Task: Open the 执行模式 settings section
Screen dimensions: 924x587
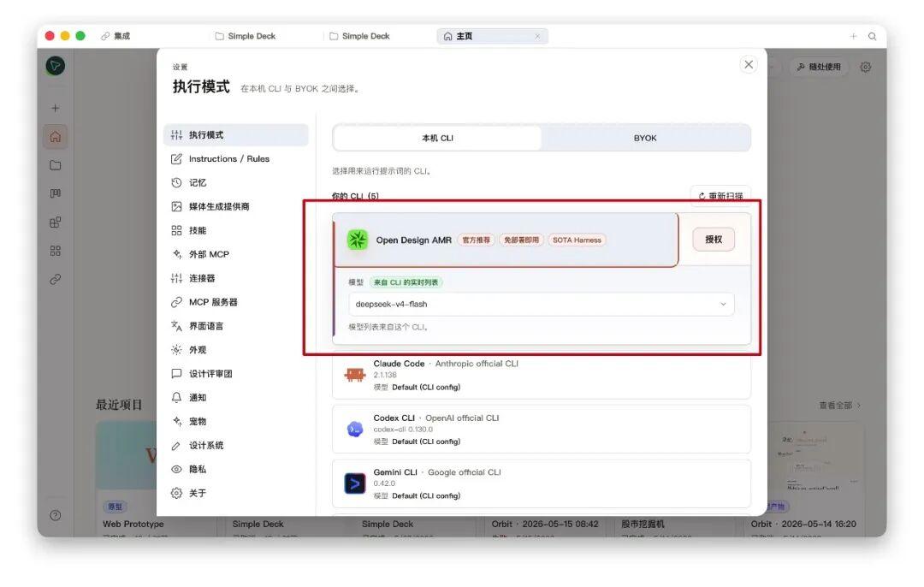Action: coord(236,135)
